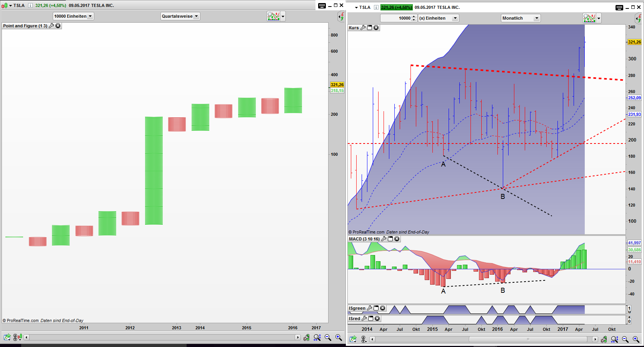Remove the Point and Figure indicator

pyautogui.click(x=58, y=26)
